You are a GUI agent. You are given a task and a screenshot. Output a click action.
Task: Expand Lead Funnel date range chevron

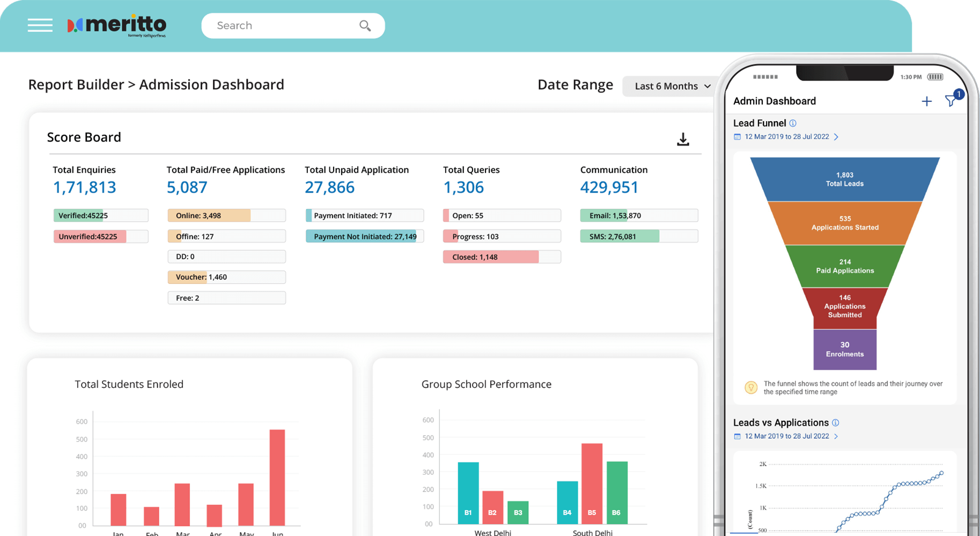(836, 137)
